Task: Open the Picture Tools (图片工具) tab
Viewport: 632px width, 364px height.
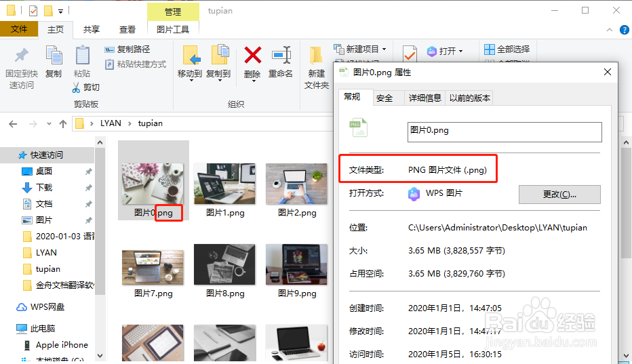Action: coord(173,29)
